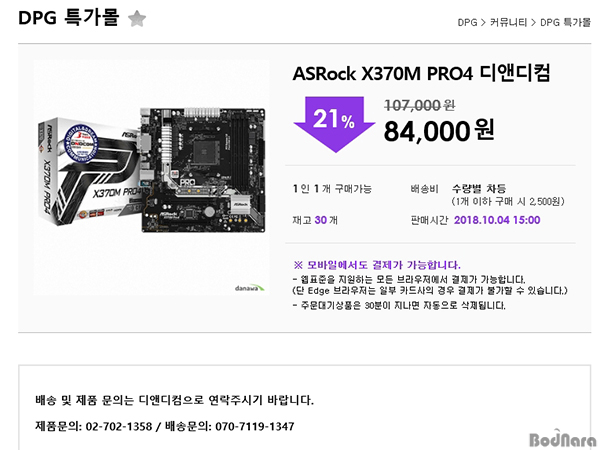Click the 수량별 차등 shipping fee text
600x450 pixels.
[x=479, y=189]
